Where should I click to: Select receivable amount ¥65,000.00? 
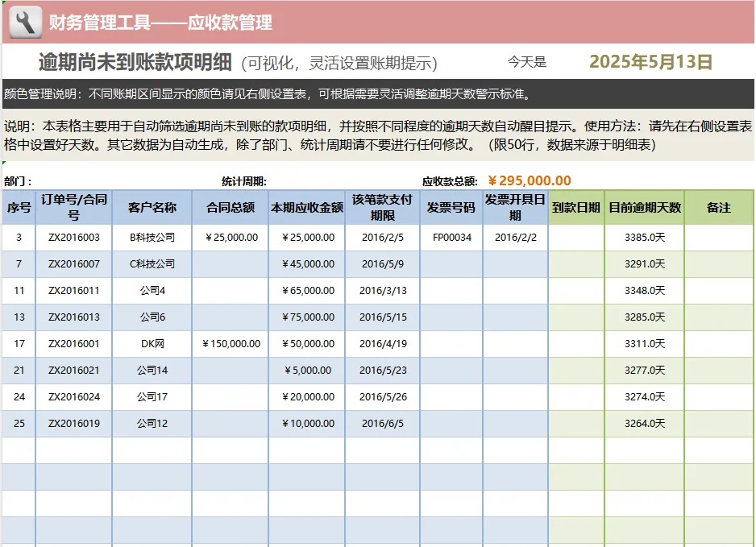(308, 291)
